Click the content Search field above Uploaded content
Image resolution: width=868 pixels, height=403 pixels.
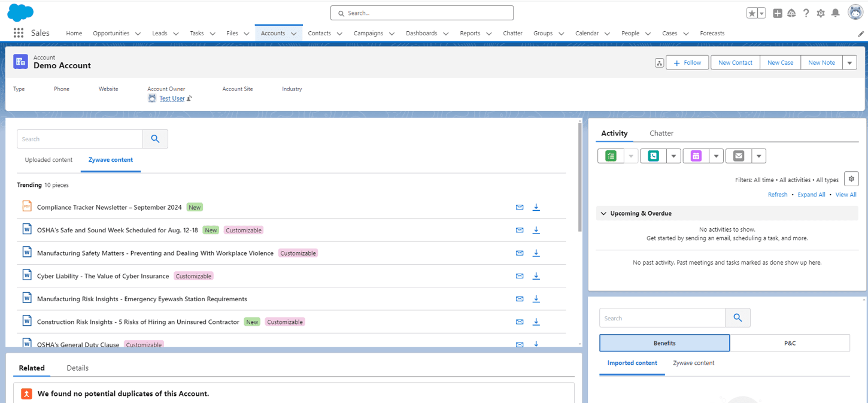(80, 139)
